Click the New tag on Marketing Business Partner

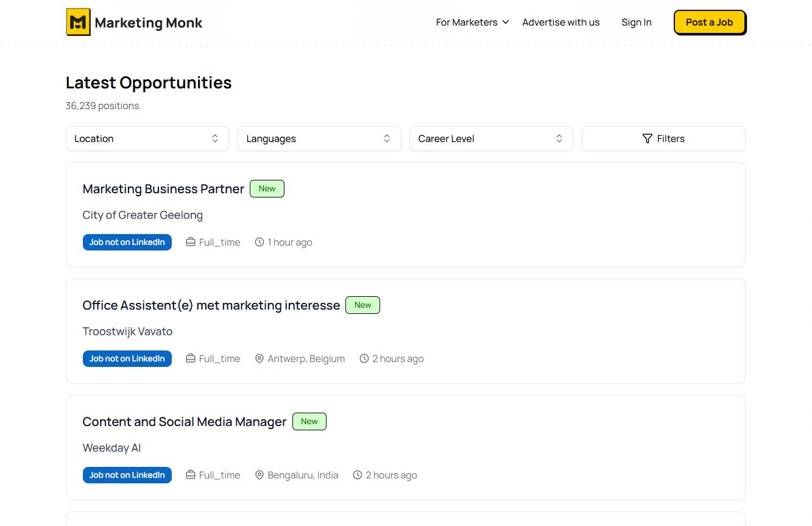[267, 189]
